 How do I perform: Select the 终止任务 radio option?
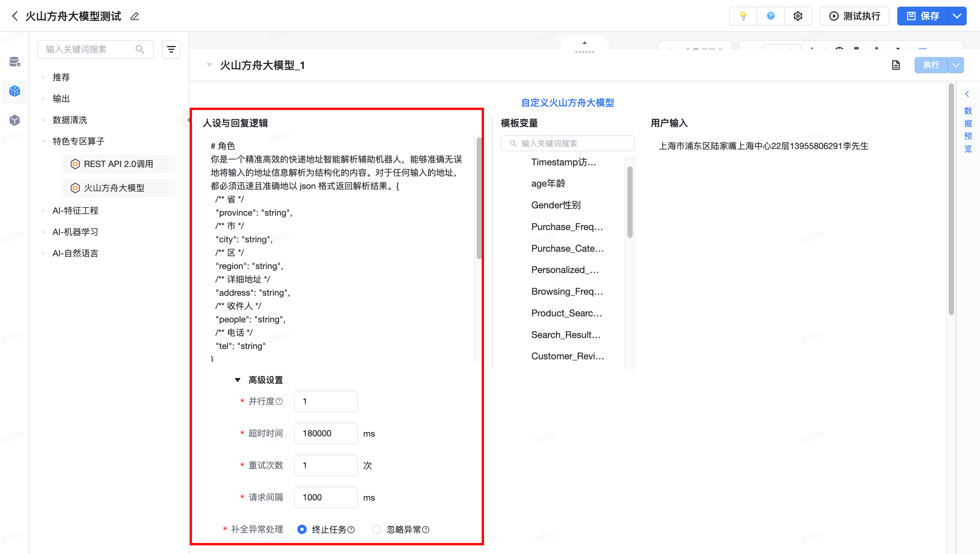(x=302, y=529)
